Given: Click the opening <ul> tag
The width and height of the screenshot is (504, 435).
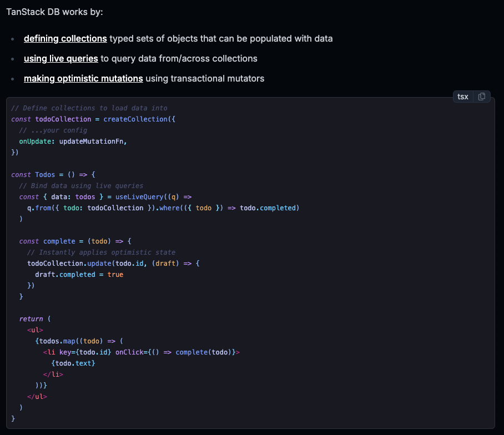Looking at the screenshot, I should [35, 330].
